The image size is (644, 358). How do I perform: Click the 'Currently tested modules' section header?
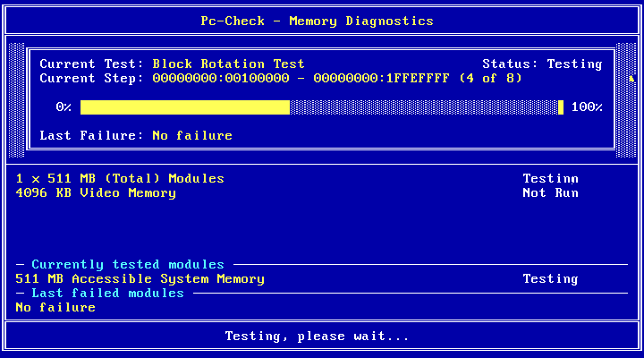128,264
